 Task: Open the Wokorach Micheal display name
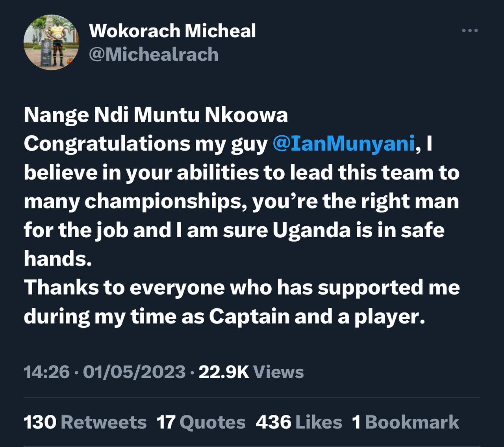(172, 31)
